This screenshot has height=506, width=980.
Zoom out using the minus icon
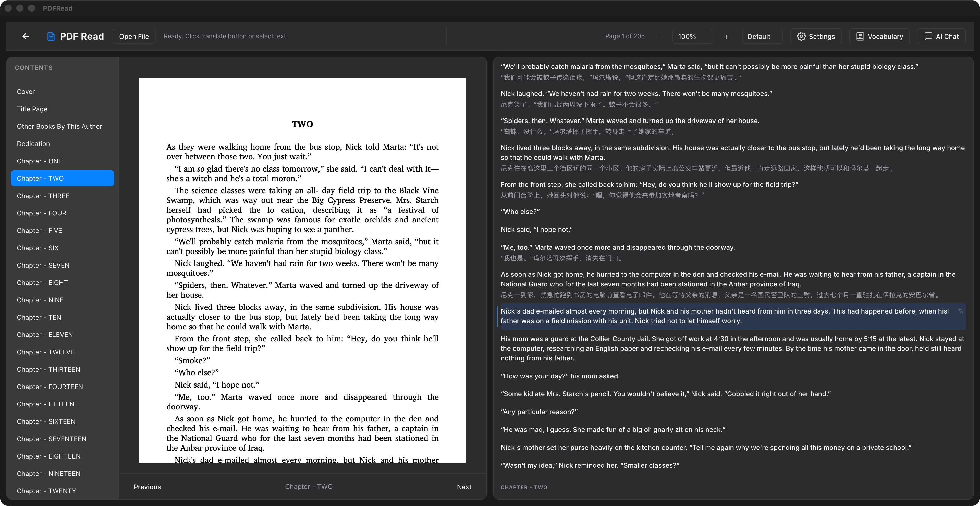coord(660,36)
